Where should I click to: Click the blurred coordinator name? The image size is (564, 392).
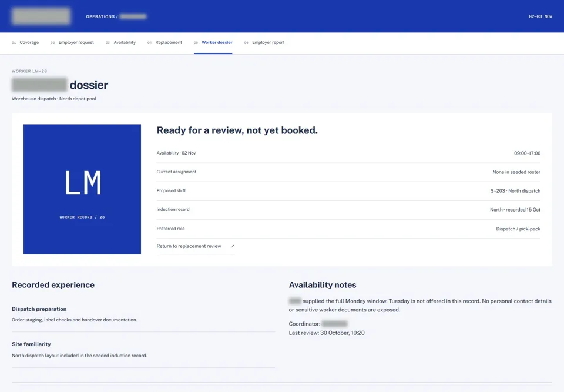coord(334,324)
